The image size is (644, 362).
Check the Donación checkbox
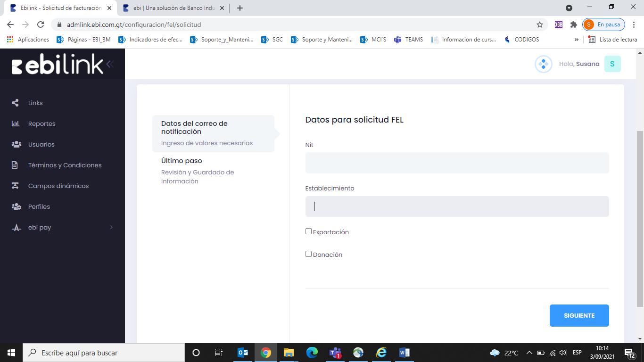click(x=308, y=254)
